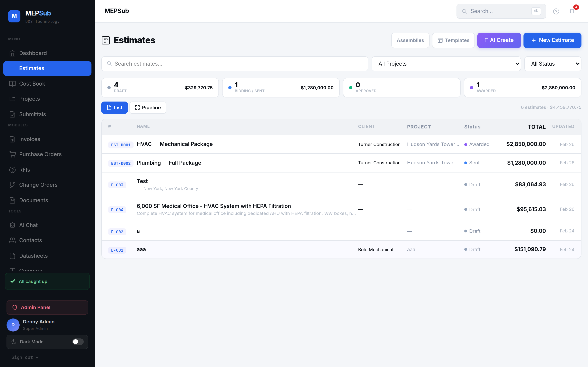The width and height of the screenshot is (588, 367).
Task: Click the New Estimate button
Action: (552, 40)
